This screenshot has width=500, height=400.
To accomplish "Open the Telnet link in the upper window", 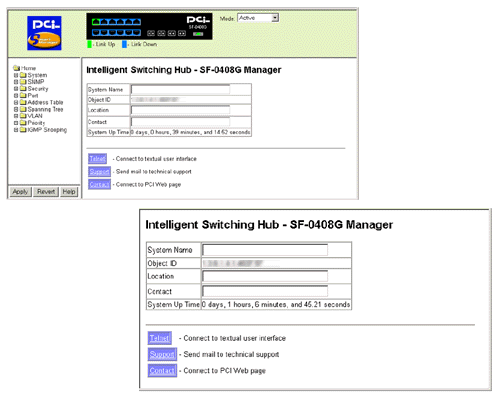I will click(x=98, y=159).
